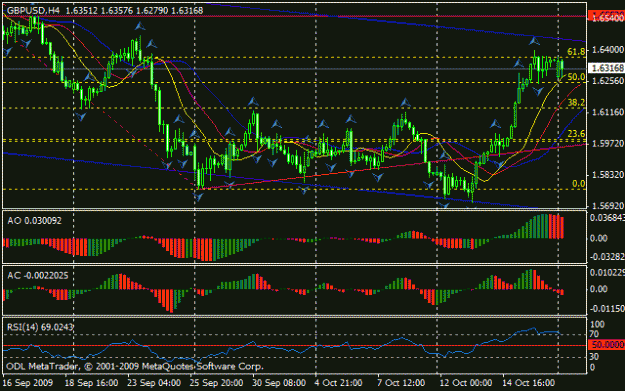Screen dimensions: 625x391
Task: Click the 30 level on RSI scale
Action: pyautogui.click(x=594, y=356)
